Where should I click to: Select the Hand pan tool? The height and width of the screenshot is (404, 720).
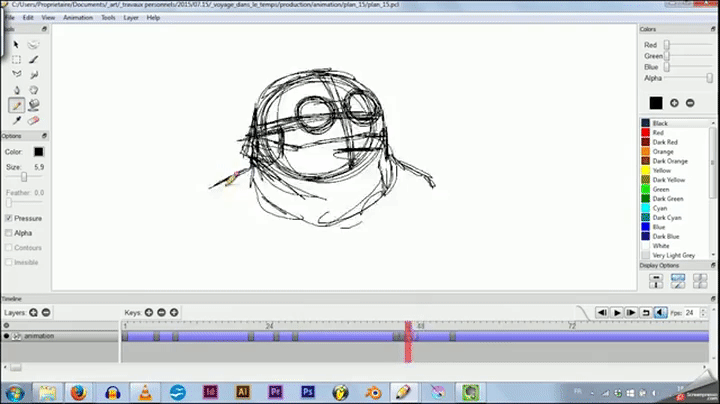(34, 90)
